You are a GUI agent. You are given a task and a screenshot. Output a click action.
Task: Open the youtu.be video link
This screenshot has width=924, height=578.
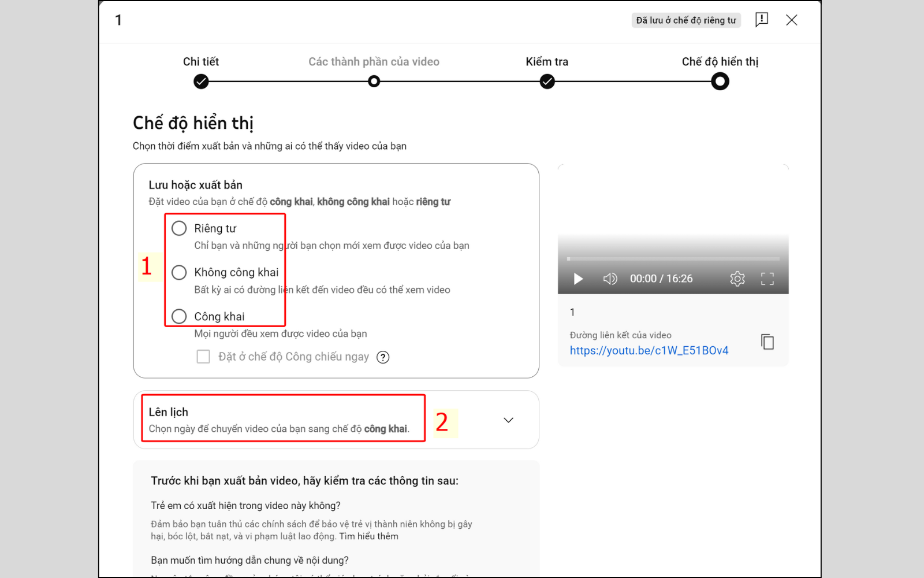pos(649,350)
